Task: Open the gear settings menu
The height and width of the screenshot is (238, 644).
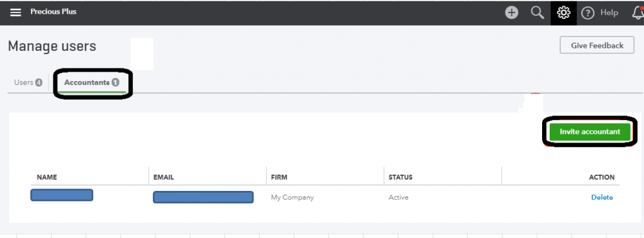Action: (563, 13)
